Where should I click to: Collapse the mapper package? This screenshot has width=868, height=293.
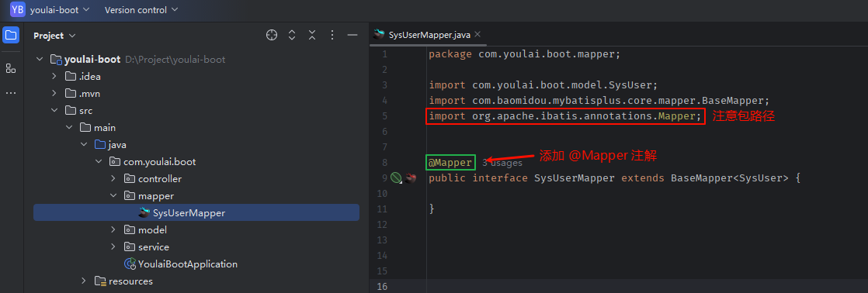click(x=113, y=195)
